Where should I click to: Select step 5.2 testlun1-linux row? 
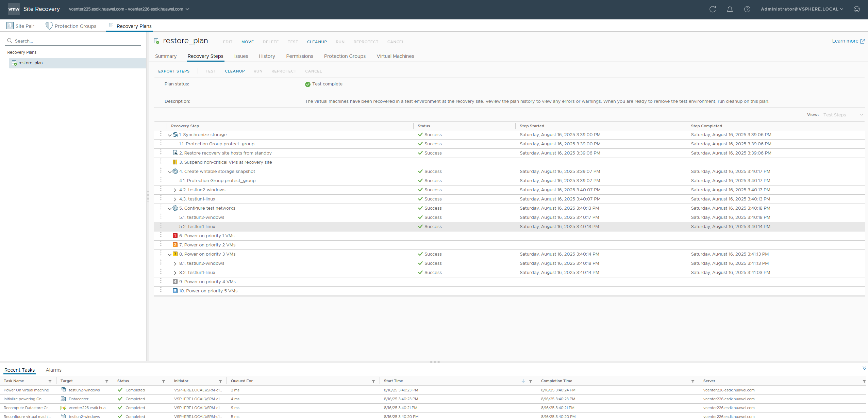tap(510, 227)
